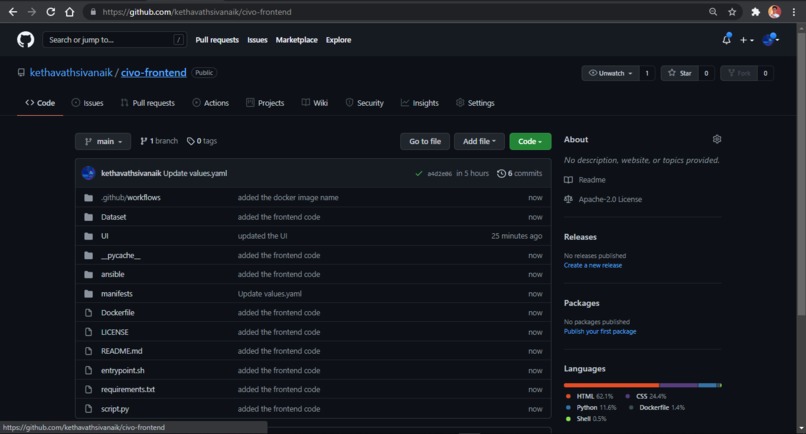806x434 pixels.
Task: Bookmark page with star icon in address bar
Action: (732, 11)
